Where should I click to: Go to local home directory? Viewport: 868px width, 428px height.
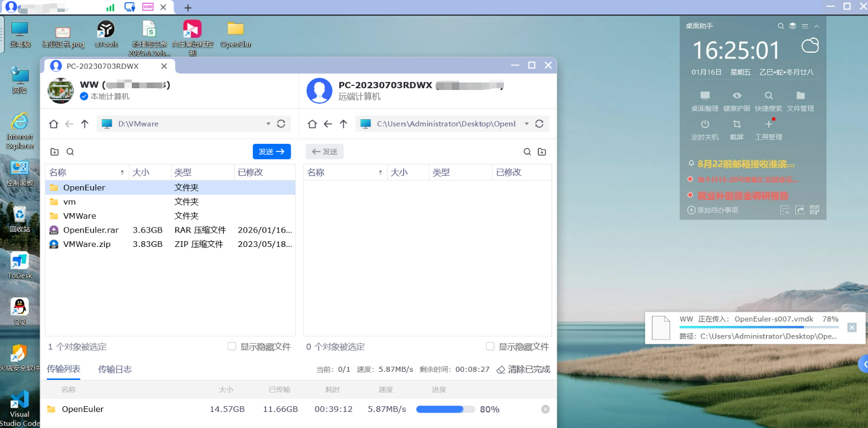(53, 124)
